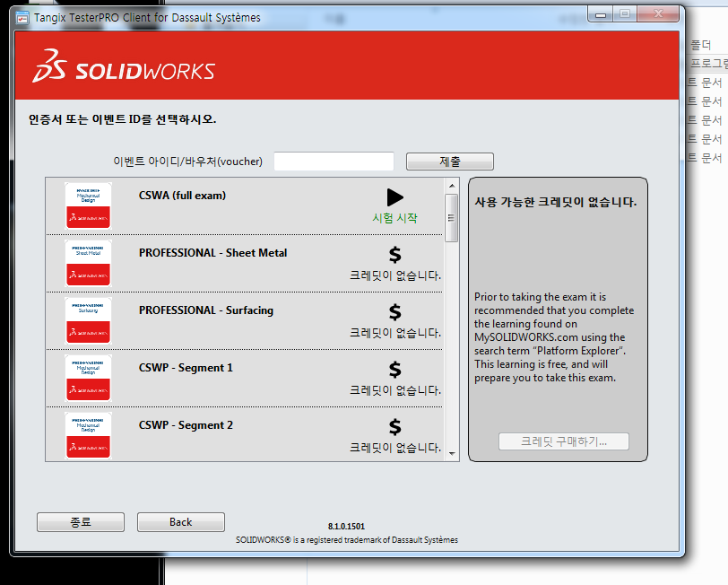This screenshot has height=585, width=728.
Task: Click the exam list scrollbar down arrow
Action: coord(452,454)
